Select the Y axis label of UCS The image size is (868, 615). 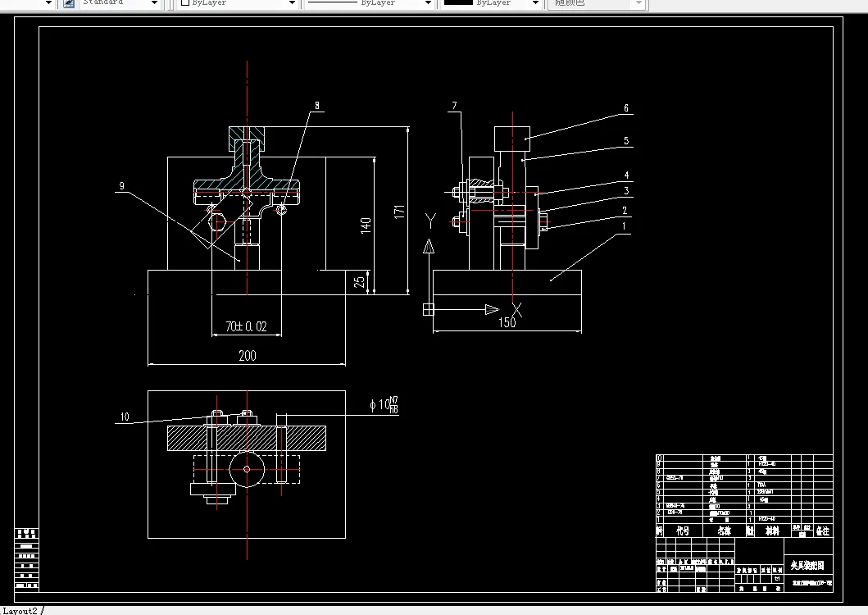click(x=430, y=221)
